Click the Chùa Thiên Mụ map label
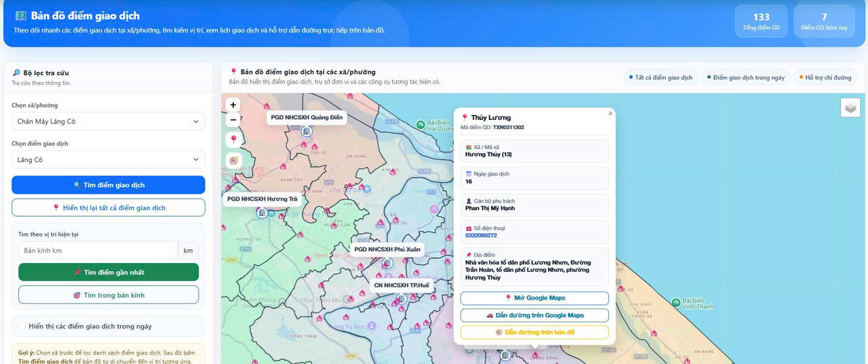 tap(321, 300)
